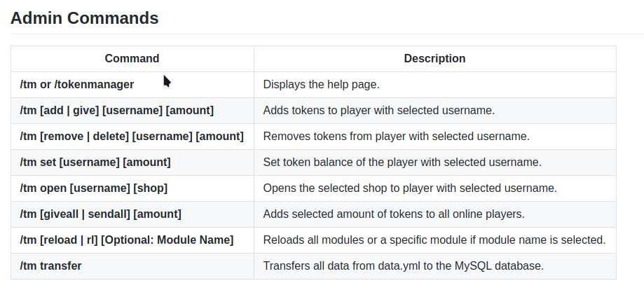Select the /tm add | give command
644x297 pixels.
(117, 111)
